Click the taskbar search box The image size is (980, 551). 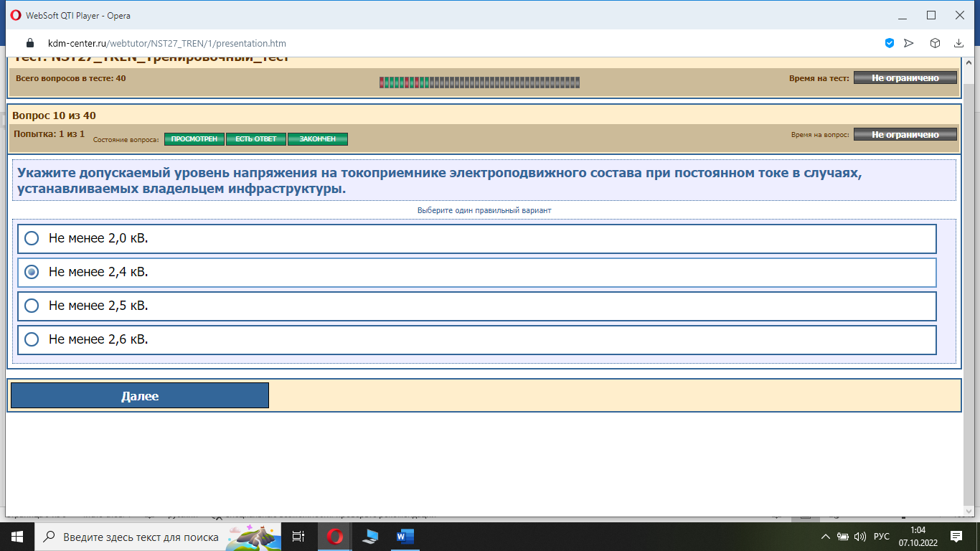pyautogui.click(x=156, y=537)
